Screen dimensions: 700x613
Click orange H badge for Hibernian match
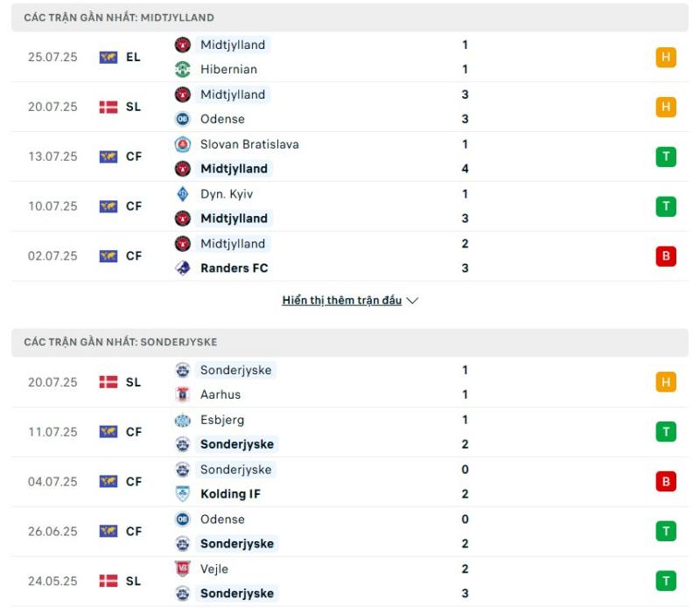click(666, 57)
